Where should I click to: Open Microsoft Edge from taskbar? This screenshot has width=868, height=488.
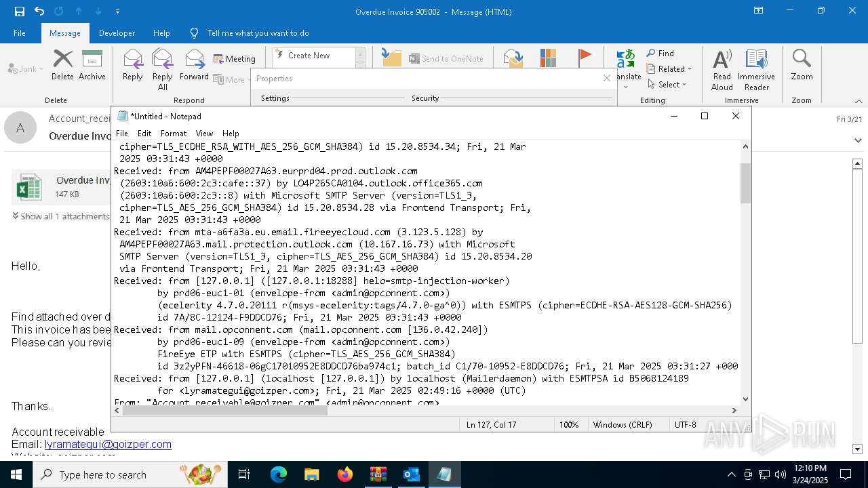(279, 474)
